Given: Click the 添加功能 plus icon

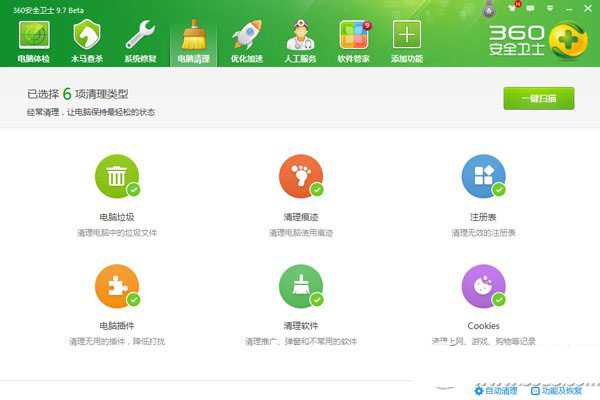Looking at the screenshot, I should pos(406,40).
